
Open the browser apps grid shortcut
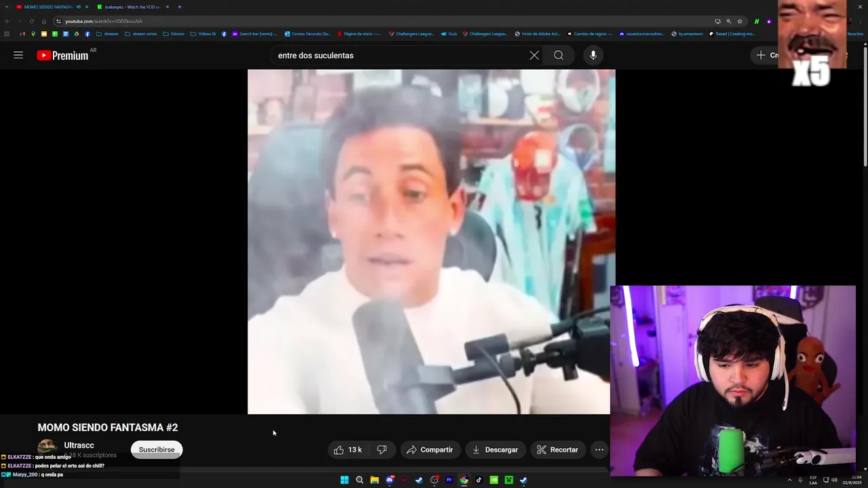(6, 34)
